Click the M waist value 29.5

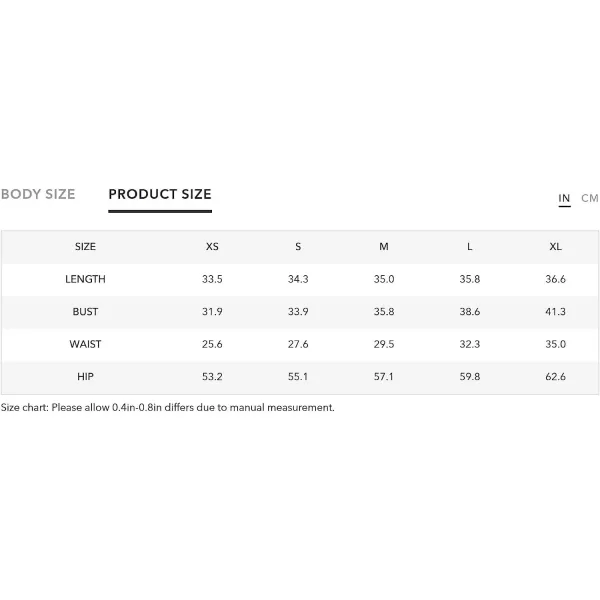coord(384,344)
